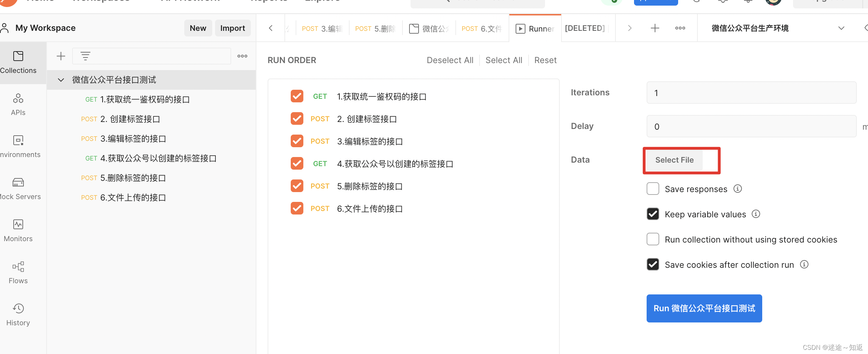Select the Runner tab
This screenshot has width=868, height=354.
535,29
